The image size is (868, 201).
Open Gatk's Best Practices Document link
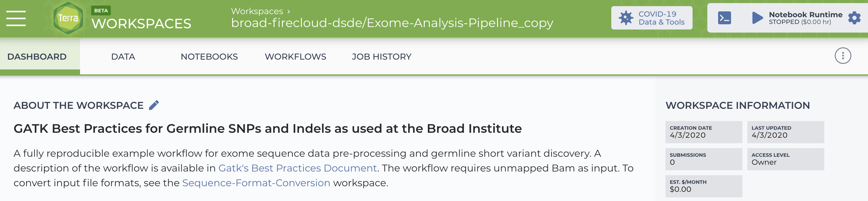[298, 168]
